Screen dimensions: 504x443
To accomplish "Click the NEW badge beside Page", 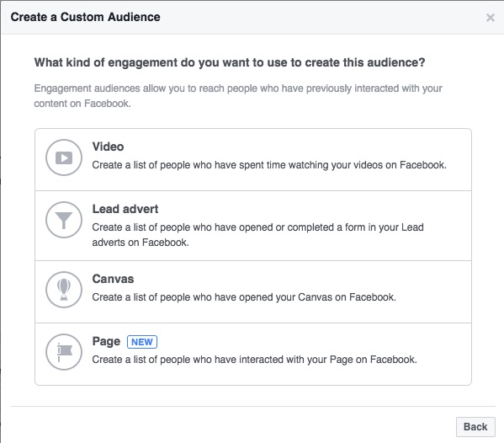I will 142,342.
